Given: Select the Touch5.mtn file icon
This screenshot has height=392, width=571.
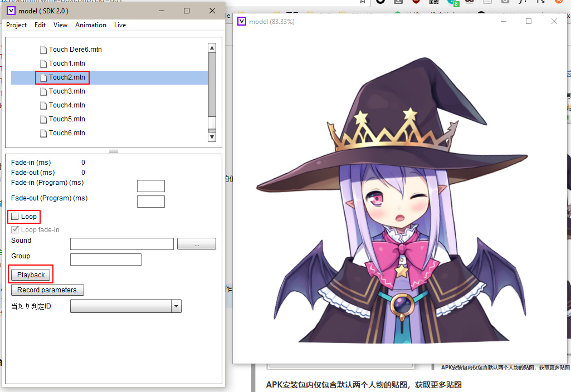Looking at the screenshot, I should pyautogui.click(x=43, y=119).
